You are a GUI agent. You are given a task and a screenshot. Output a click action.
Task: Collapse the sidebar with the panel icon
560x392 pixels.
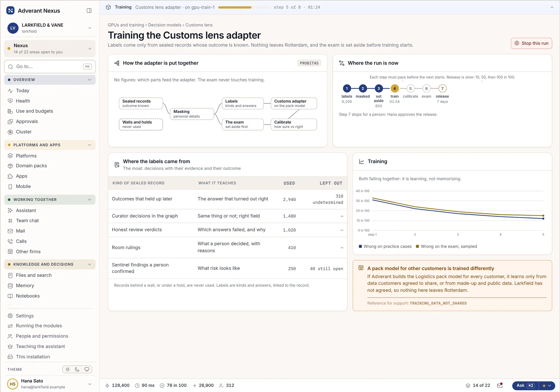(89, 11)
